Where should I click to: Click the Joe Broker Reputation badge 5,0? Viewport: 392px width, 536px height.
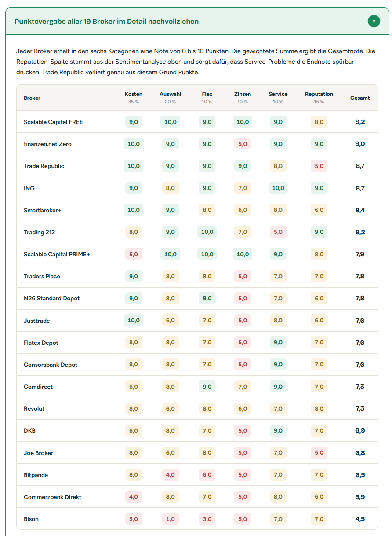point(319,452)
